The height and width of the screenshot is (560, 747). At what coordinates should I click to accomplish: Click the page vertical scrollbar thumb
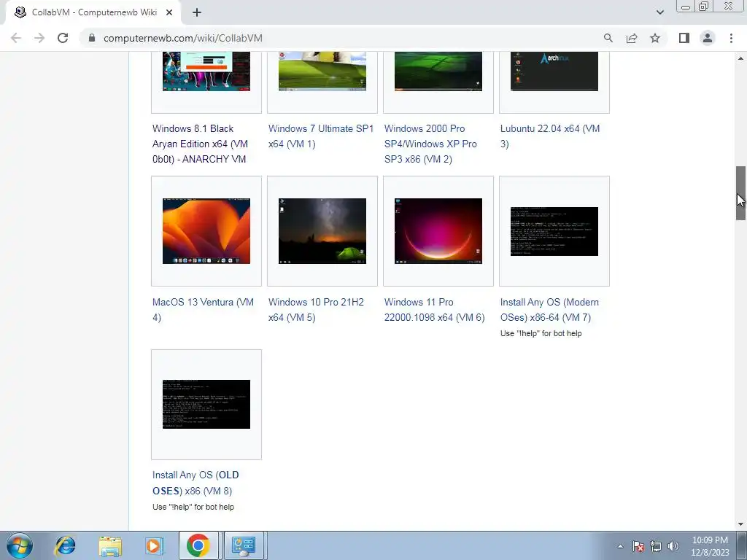tap(740, 192)
